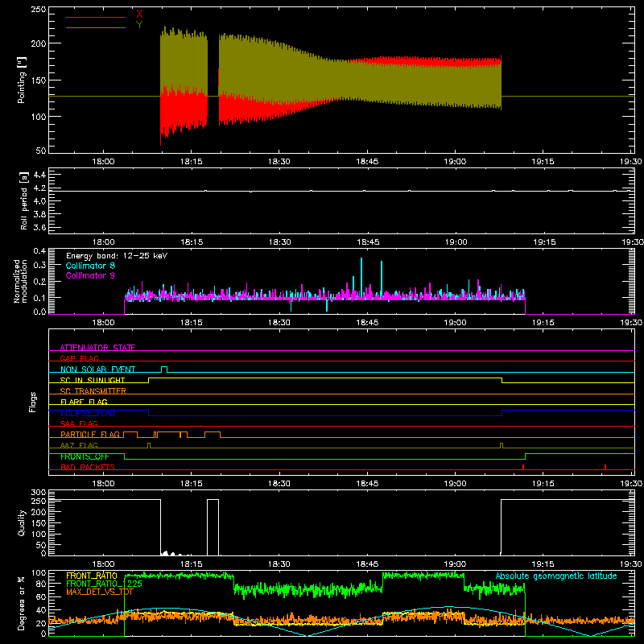Click the AAZ_FLAG pulse near 18:08
Screen dimensions: 644x644
149,446
